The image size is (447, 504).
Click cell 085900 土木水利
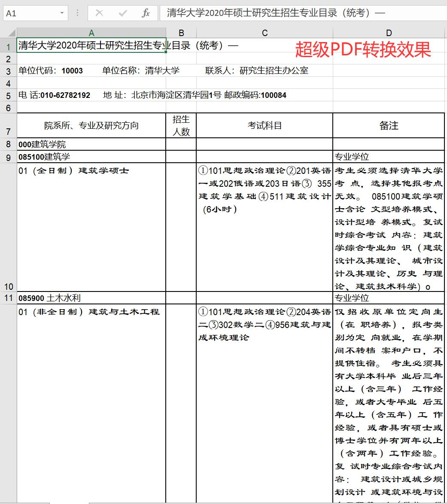[91, 298]
